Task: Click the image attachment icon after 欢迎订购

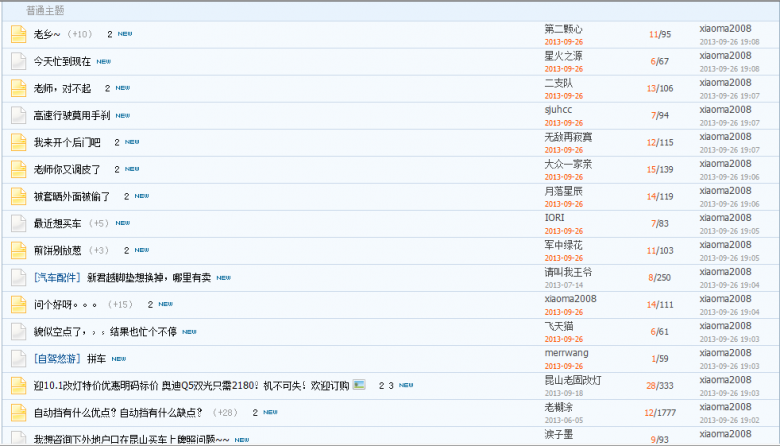Action: 359,384
